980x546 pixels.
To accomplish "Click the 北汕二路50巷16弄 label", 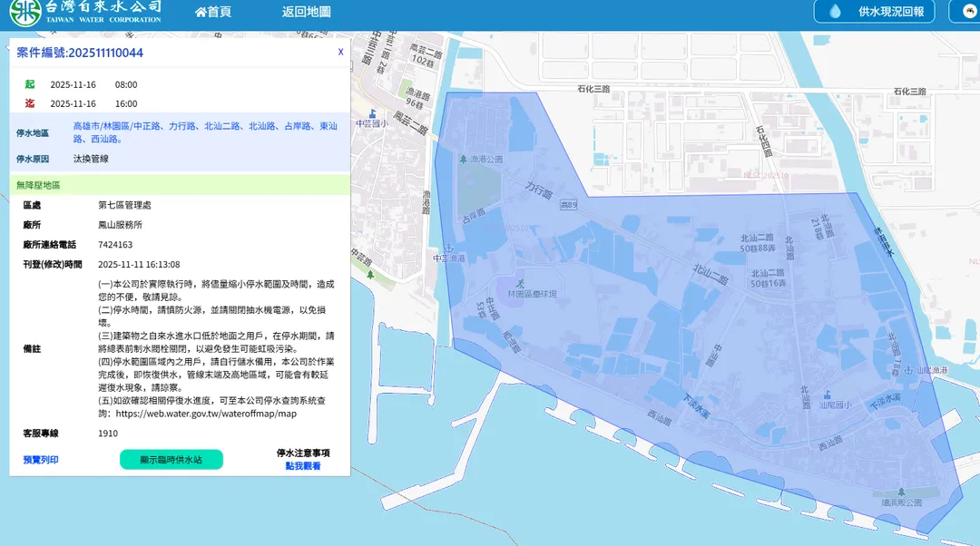I will (769, 278).
